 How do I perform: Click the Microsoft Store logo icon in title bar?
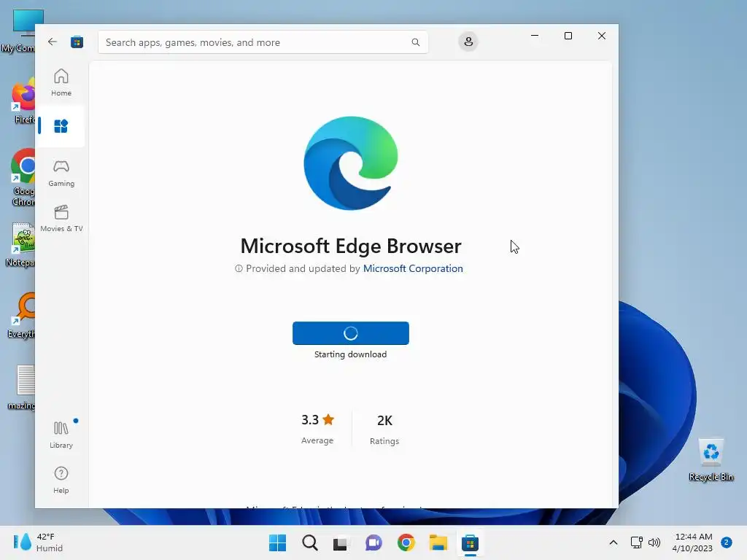pos(77,42)
